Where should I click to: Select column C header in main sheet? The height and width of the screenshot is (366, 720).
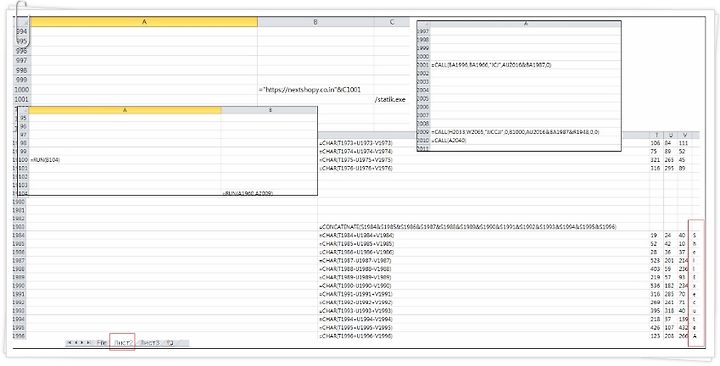click(x=392, y=22)
